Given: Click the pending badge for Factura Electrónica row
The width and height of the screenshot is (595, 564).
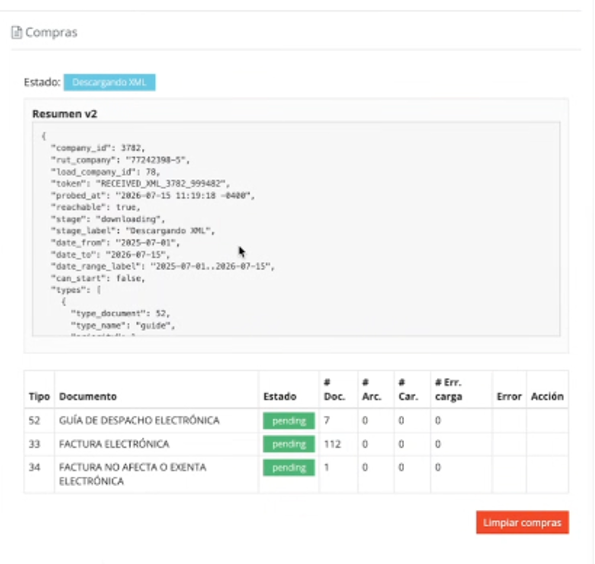Looking at the screenshot, I should point(289,444).
